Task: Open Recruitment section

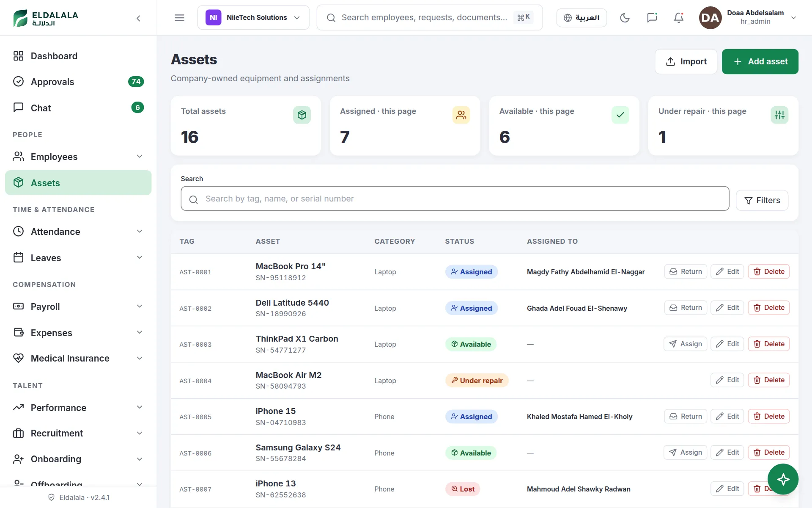Action: point(78,433)
